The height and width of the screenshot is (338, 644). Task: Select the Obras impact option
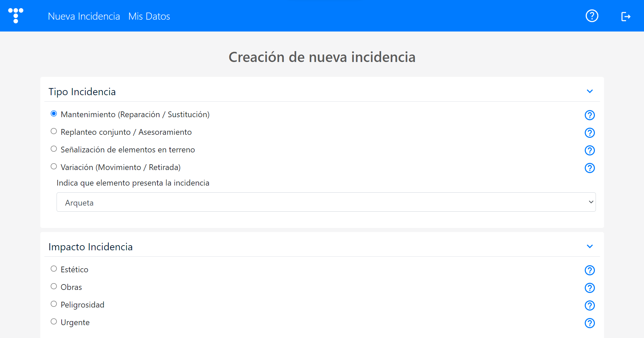[x=53, y=286]
